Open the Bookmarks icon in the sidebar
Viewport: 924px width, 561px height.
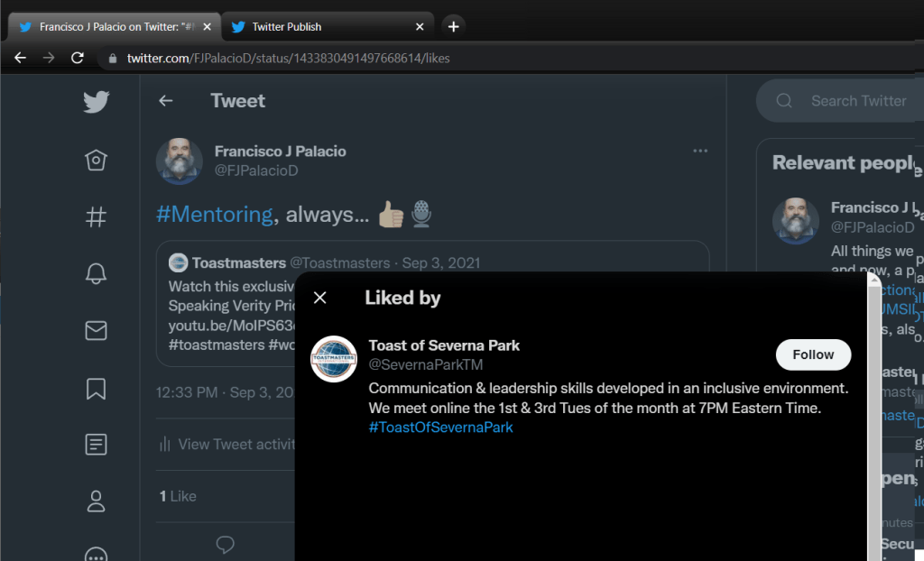coord(96,388)
